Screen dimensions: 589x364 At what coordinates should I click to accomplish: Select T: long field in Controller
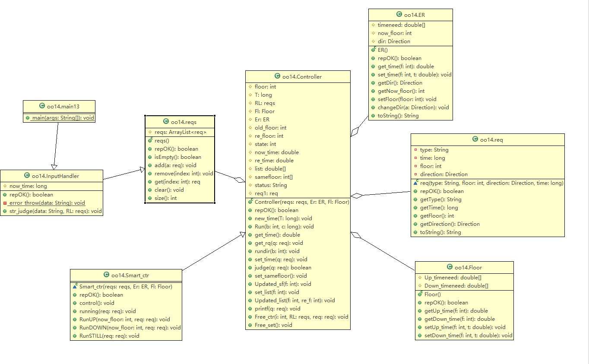pyautogui.click(x=263, y=95)
